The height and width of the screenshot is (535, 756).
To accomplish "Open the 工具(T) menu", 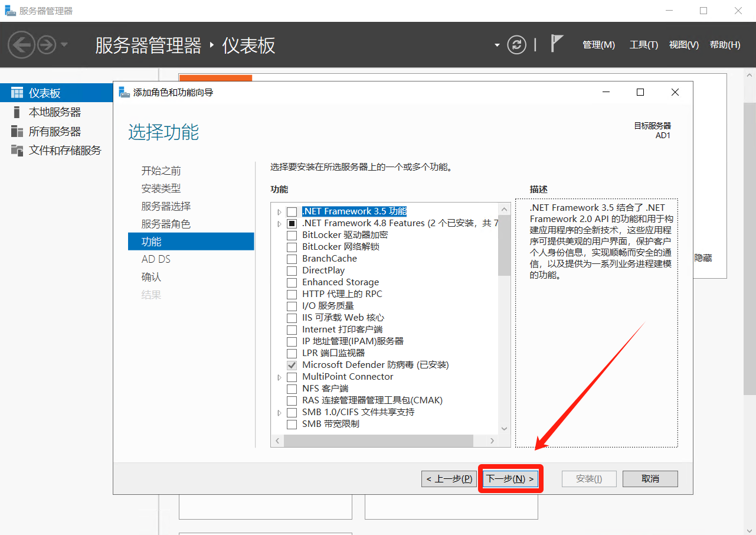I will click(643, 45).
